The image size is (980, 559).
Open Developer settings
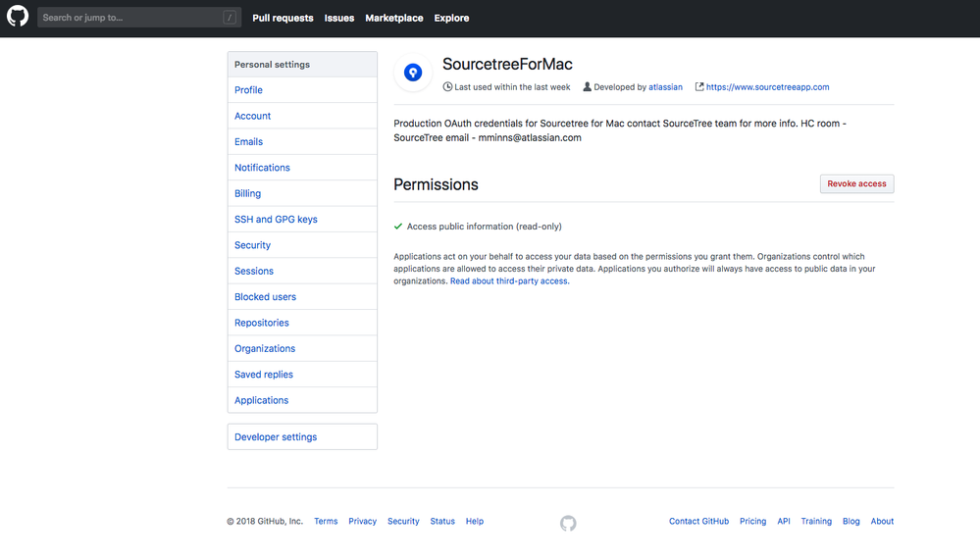[x=302, y=436]
